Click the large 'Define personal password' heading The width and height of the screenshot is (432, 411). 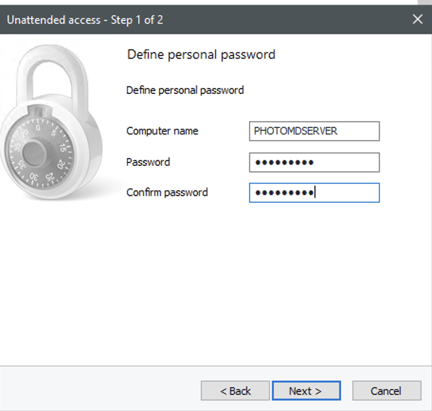201,55
